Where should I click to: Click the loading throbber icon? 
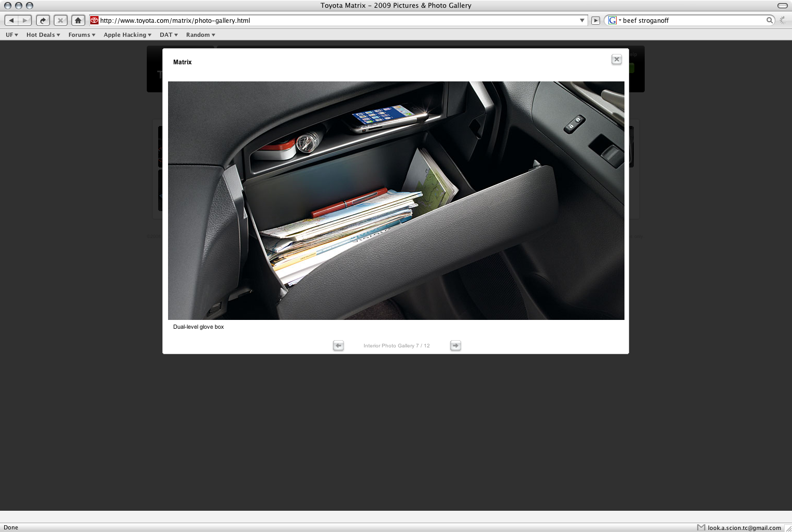pos(783,20)
